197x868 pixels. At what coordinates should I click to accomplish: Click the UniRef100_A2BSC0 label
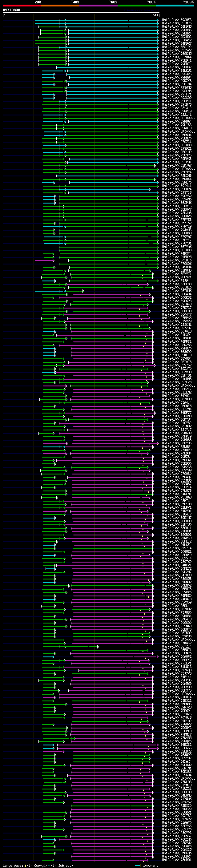click(177, 806)
